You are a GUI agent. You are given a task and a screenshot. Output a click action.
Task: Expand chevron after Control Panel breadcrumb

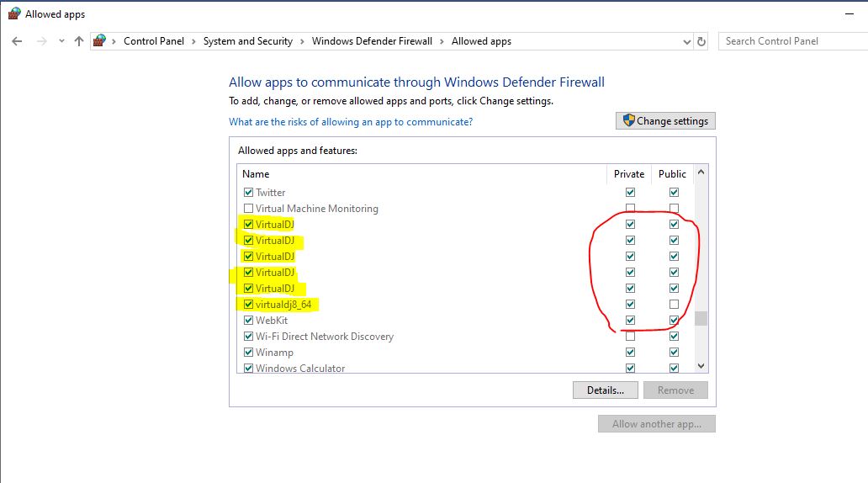(x=193, y=41)
